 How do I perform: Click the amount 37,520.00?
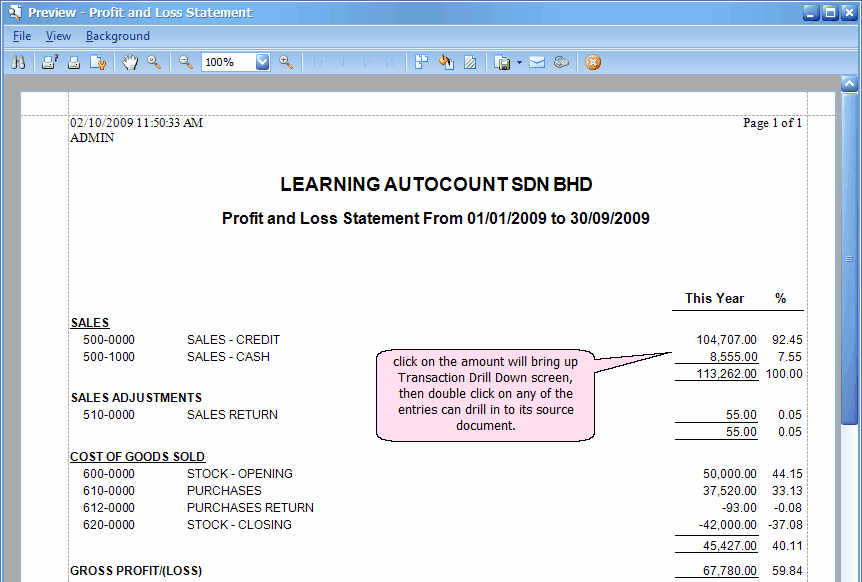pyautogui.click(x=730, y=491)
